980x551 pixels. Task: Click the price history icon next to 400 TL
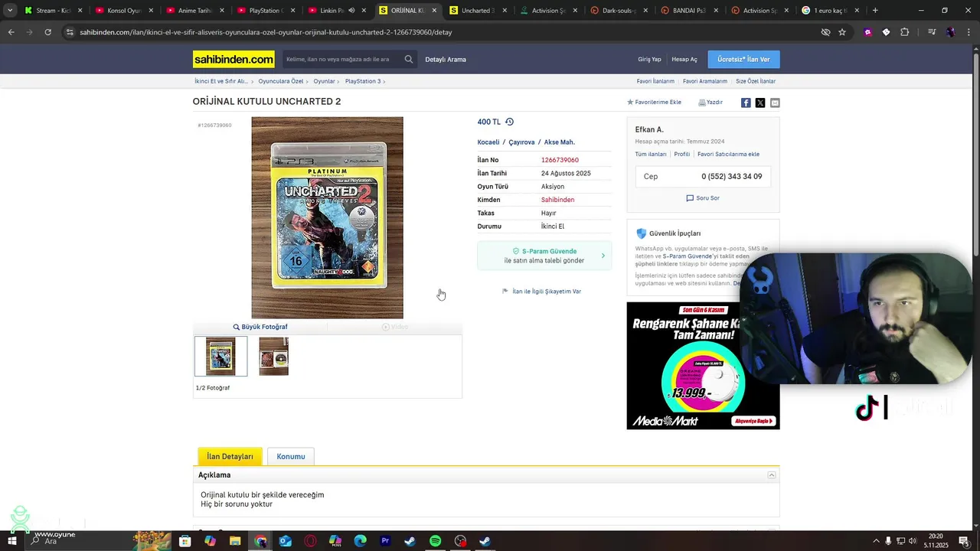(x=509, y=122)
